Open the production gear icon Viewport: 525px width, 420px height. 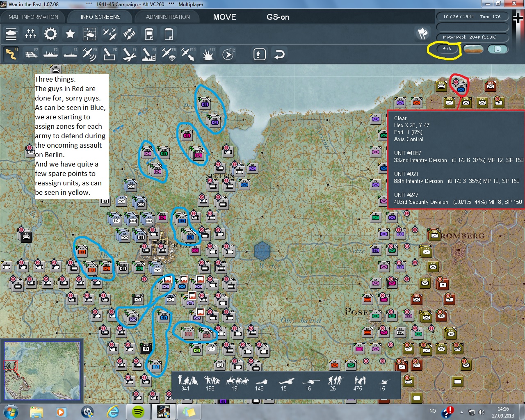pos(50,34)
